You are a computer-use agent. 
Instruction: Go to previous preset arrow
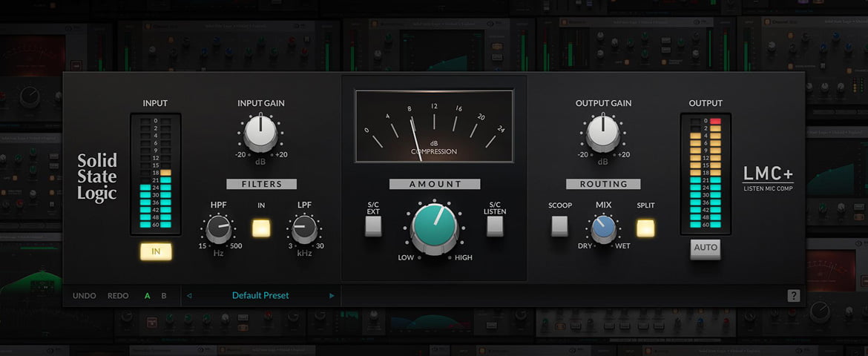(189, 296)
